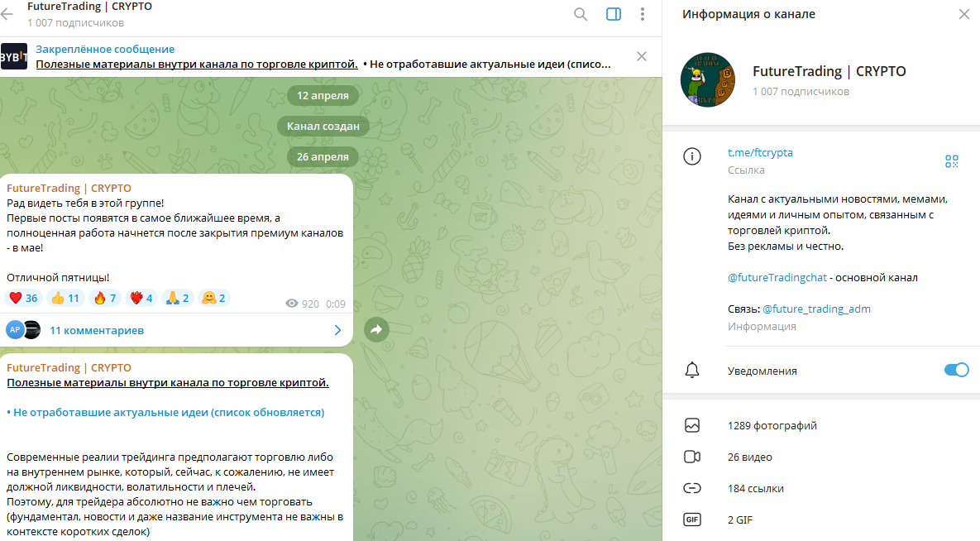Open the t.me/ftcrypta link
Image resolution: width=980 pixels, height=541 pixels.
[x=760, y=152]
